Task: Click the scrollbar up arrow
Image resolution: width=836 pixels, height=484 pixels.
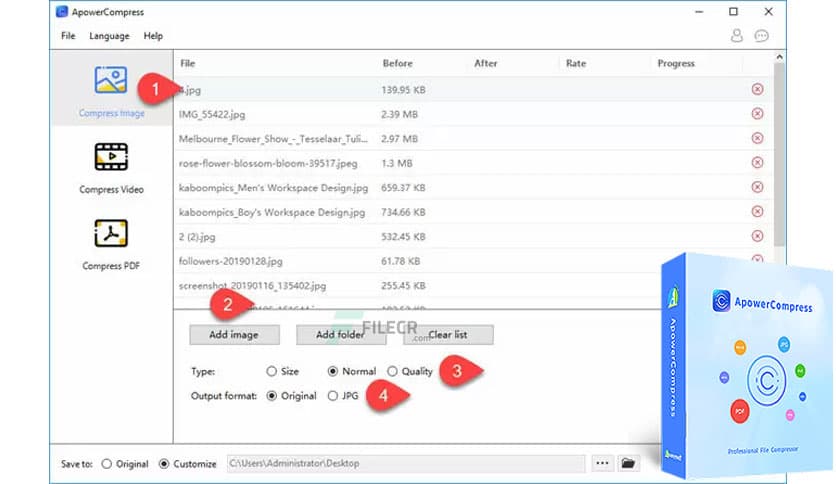Action: point(779,57)
